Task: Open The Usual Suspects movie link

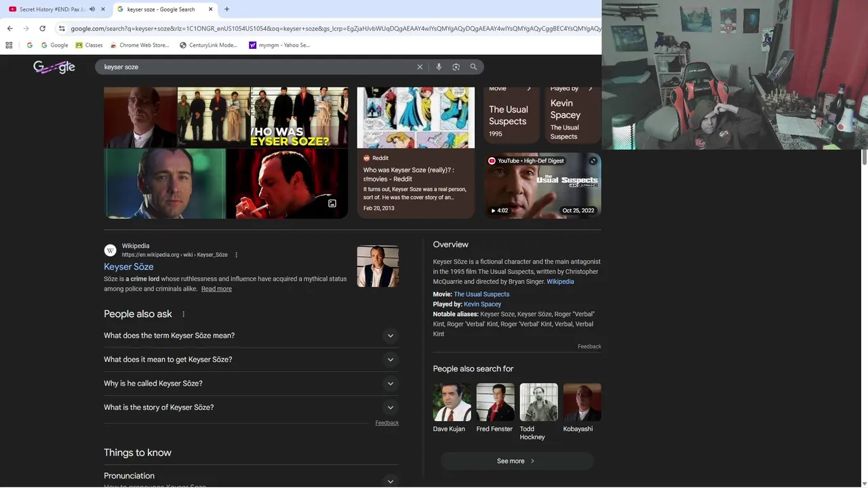Action: coord(481,294)
